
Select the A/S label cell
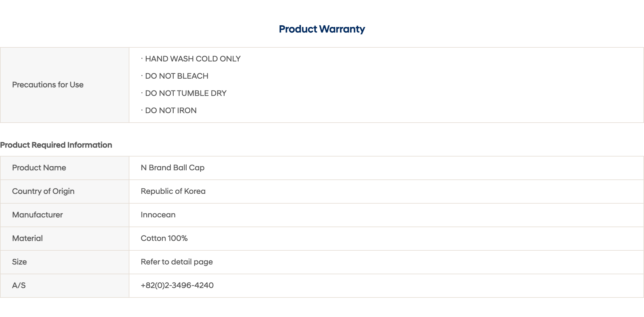click(x=65, y=286)
